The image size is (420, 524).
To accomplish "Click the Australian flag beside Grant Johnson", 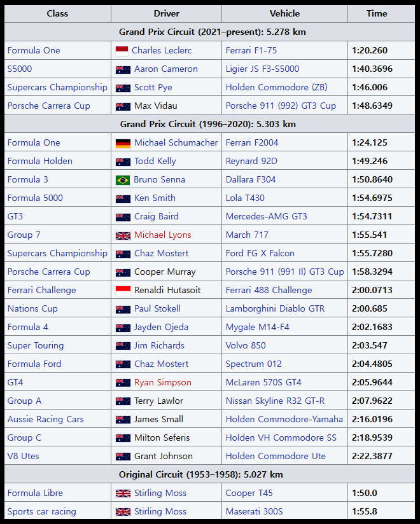I will 123,457.
